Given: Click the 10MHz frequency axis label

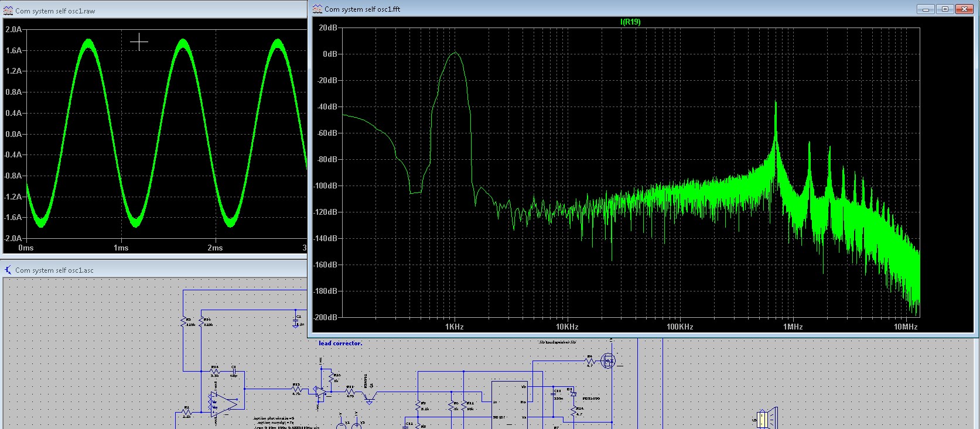Looking at the screenshot, I should (x=906, y=327).
